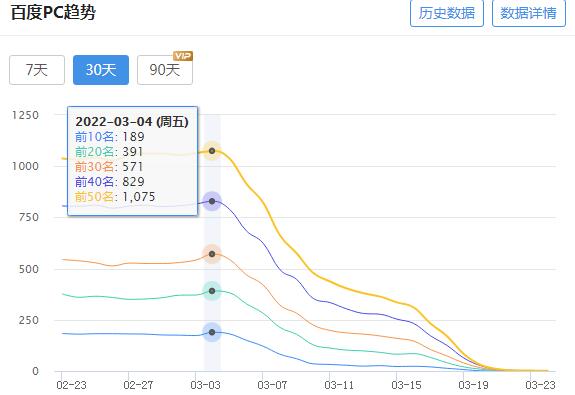The width and height of the screenshot is (575, 395).
Task: Click the VIP badge on 90天
Action: click(x=183, y=56)
